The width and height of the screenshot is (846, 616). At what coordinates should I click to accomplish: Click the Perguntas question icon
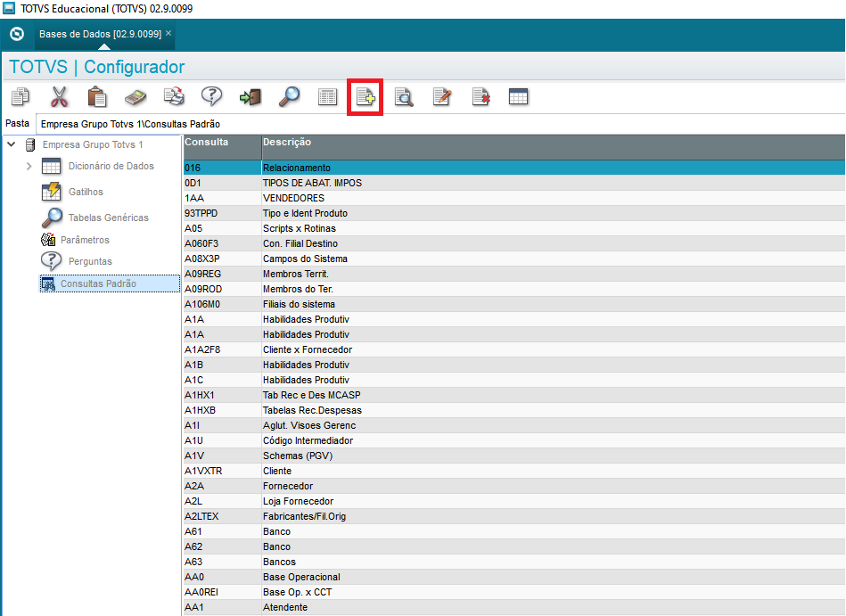[x=51, y=261]
